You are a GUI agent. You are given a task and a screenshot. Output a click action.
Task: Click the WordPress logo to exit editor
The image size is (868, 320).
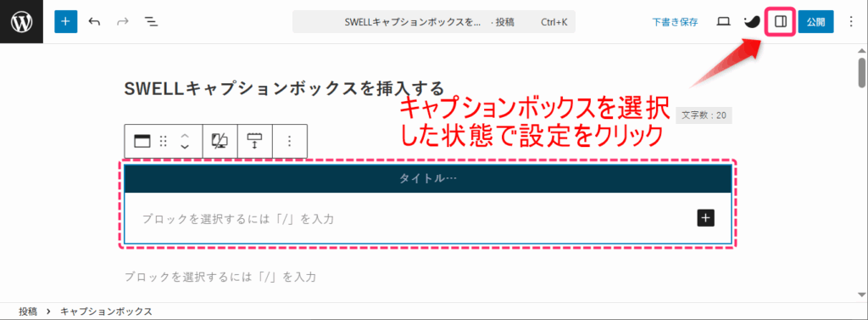click(21, 21)
